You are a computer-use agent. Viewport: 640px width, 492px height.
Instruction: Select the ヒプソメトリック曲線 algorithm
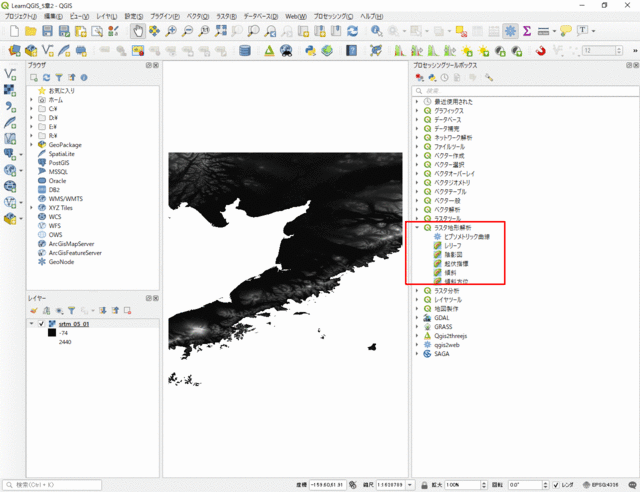pos(467,236)
